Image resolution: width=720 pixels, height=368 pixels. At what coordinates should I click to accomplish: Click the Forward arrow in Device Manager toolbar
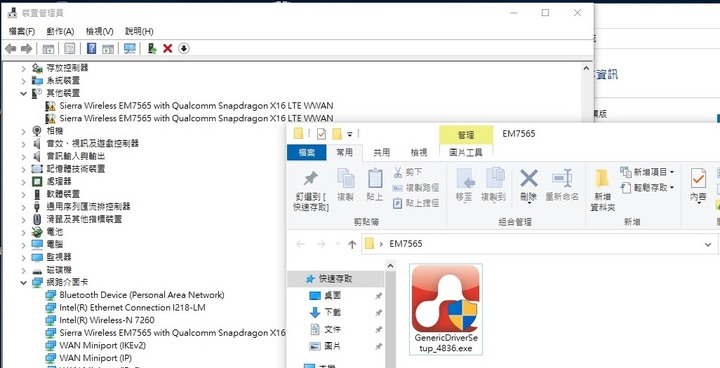pyautogui.click(x=27, y=48)
